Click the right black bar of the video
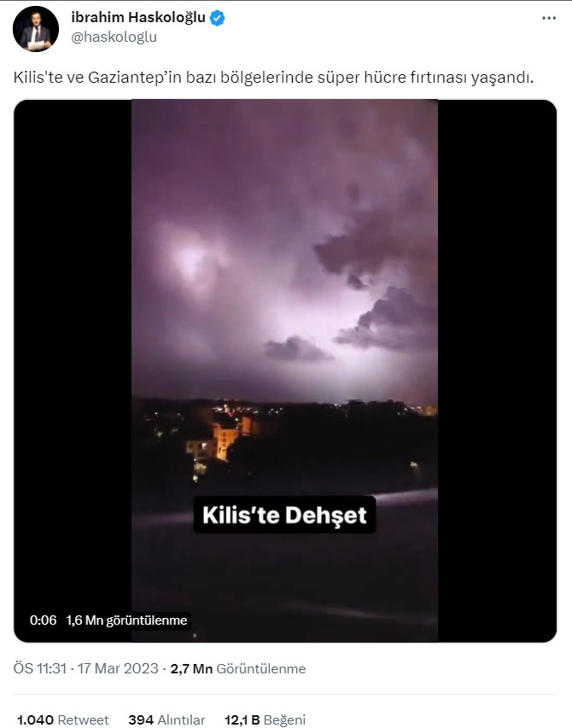572x728 pixels. 497,370
